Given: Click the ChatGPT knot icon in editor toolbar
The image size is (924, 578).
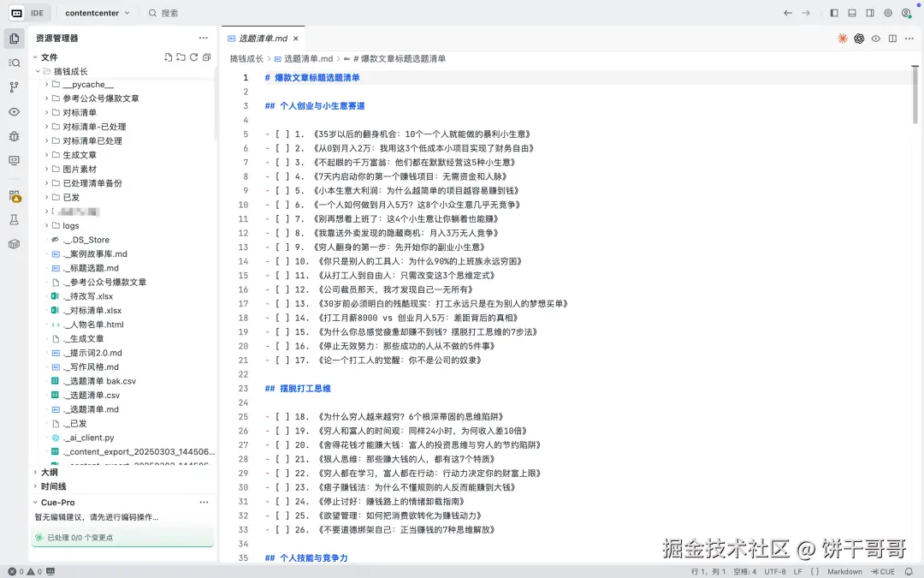Looking at the screenshot, I should coord(859,39).
